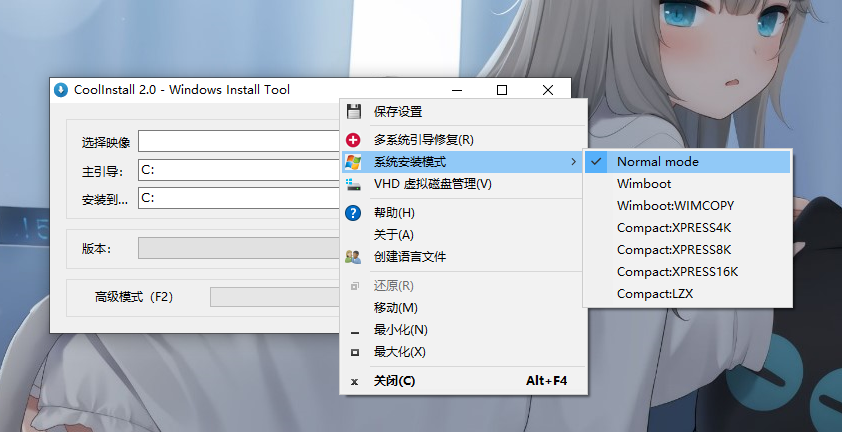Click the progress bar beside 高级模式
The width and height of the screenshot is (842, 432).
275,297
